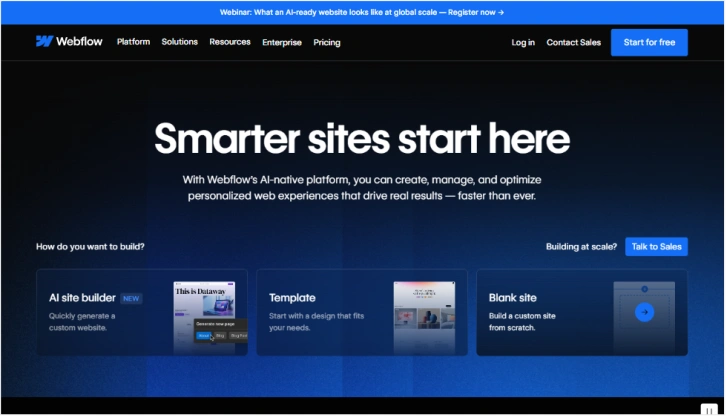The width and height of the screenshot is (726, 416).
Task: Click the Webflow logo
Action: click(x=69, y=42)
